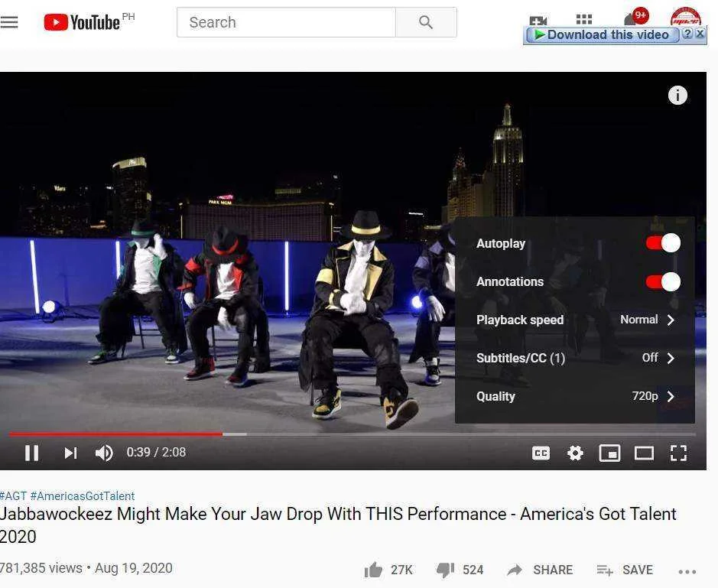Open the create video camera icon
This screenshot has width=718, height=588.
pyautogui.click(x=538, y=20)
